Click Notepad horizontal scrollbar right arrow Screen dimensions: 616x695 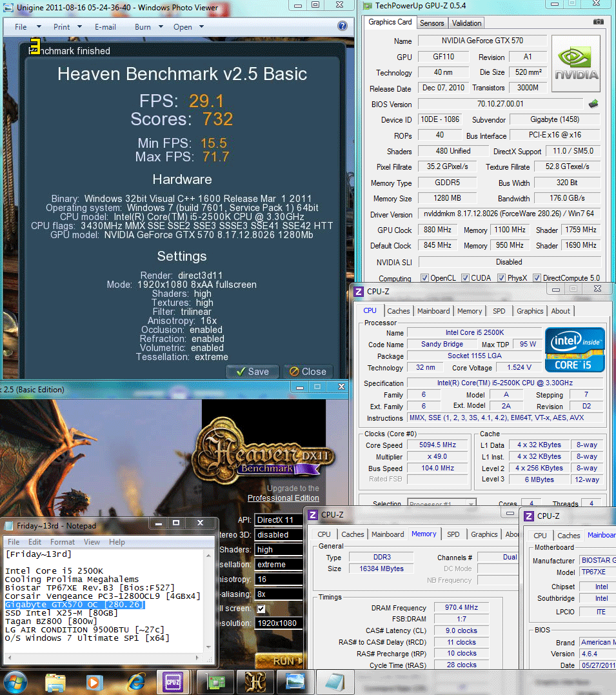pyautogui.click(x=197, y=658)
